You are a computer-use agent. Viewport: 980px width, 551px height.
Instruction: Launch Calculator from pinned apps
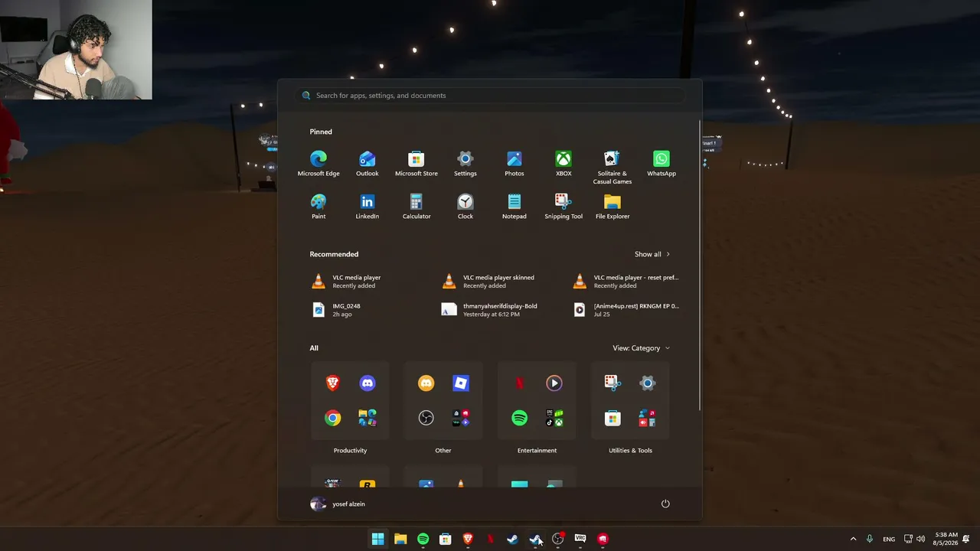tap(416, 207)
